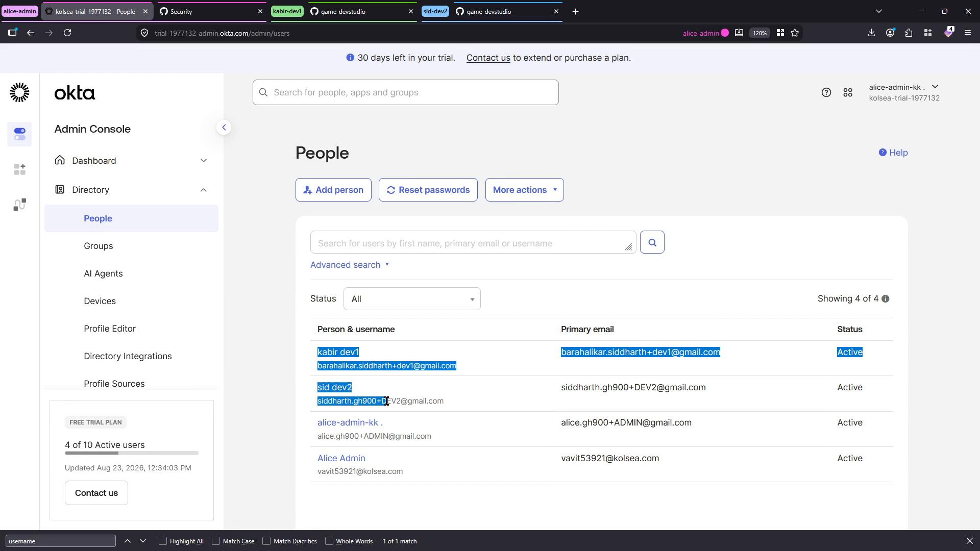Viewport: 980px width, 551px height.
Task: Click the search users by name field
Action: click(x=473, y=242)
